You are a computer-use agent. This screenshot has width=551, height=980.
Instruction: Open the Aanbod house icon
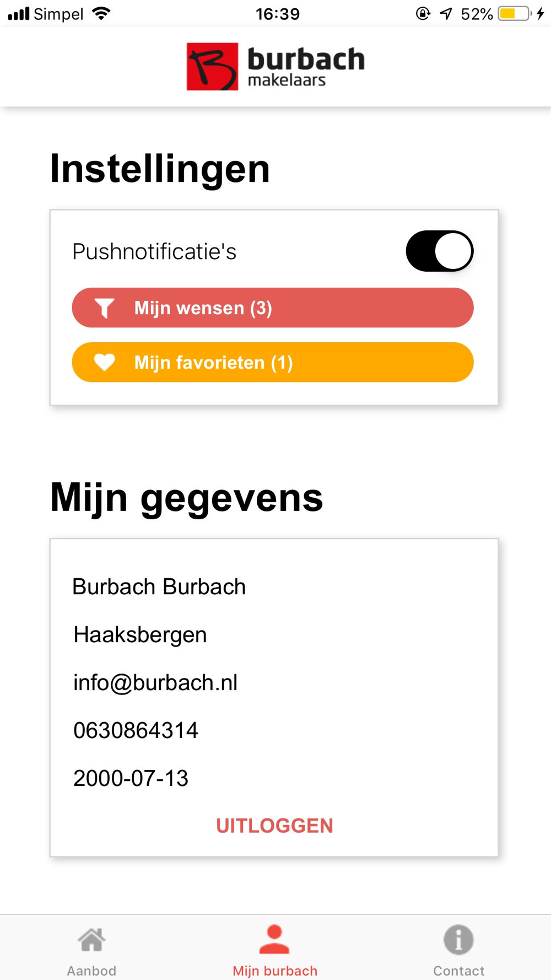pyautogui.click(x=91, y=940)
